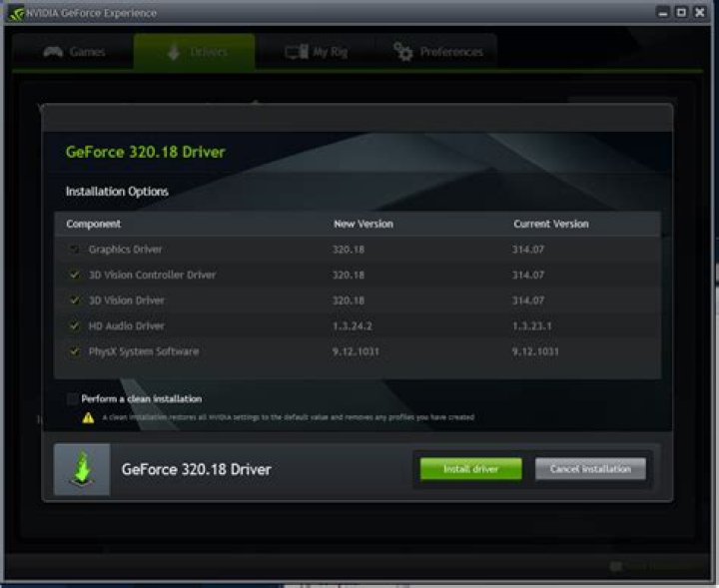Close the GeForce Experience window
Image resolution: width=719 pixels, height=588 pixels.
[x=699, y=12]
